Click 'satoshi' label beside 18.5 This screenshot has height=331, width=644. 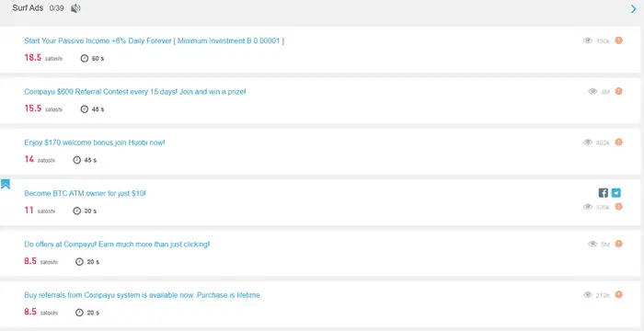(53, 59)
